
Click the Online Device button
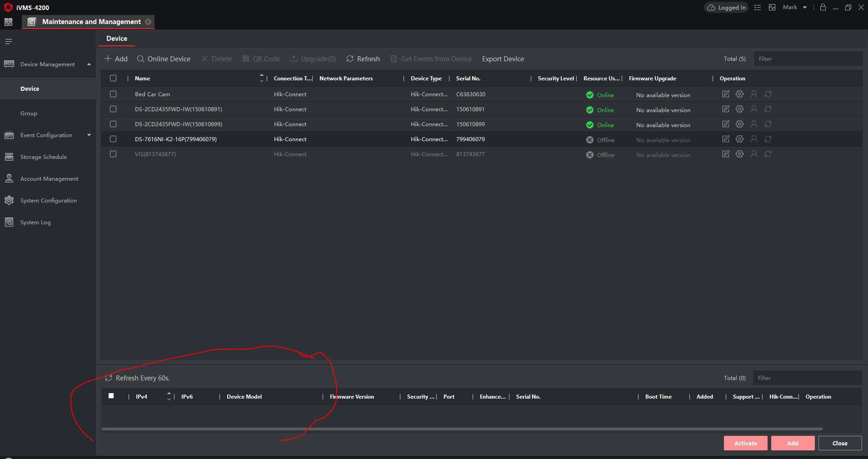click(164, 59)
